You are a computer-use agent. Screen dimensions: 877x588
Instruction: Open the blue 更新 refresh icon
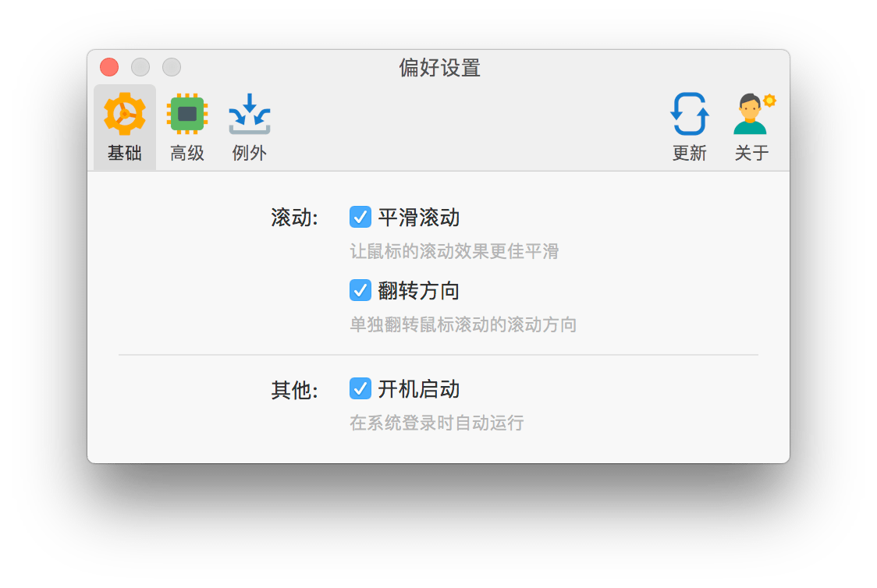pyautogui.click(x=690, y=114)
